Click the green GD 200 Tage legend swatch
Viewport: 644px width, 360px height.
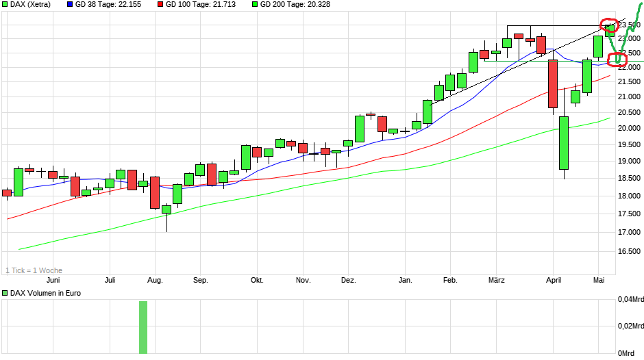(x=255, y=5)
